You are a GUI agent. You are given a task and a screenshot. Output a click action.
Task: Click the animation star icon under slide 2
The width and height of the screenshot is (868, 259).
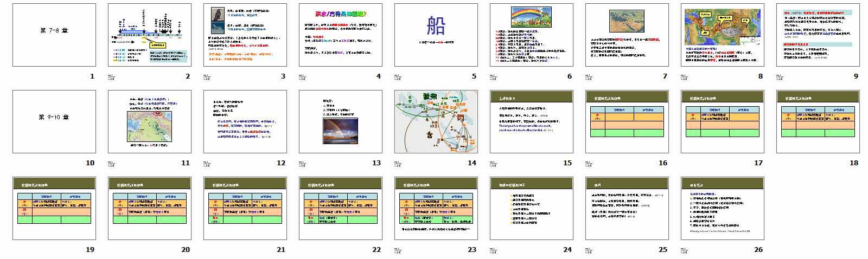pos(112,76)
